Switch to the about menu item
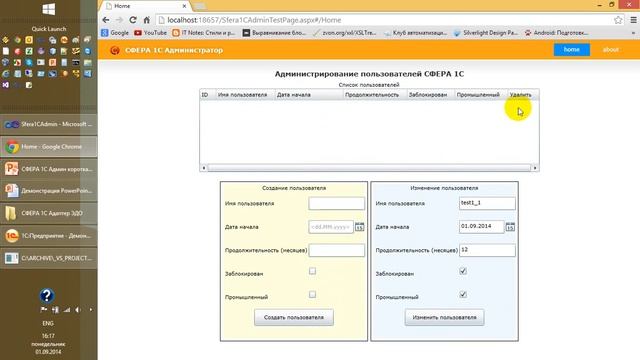 (x=611, y=49)
